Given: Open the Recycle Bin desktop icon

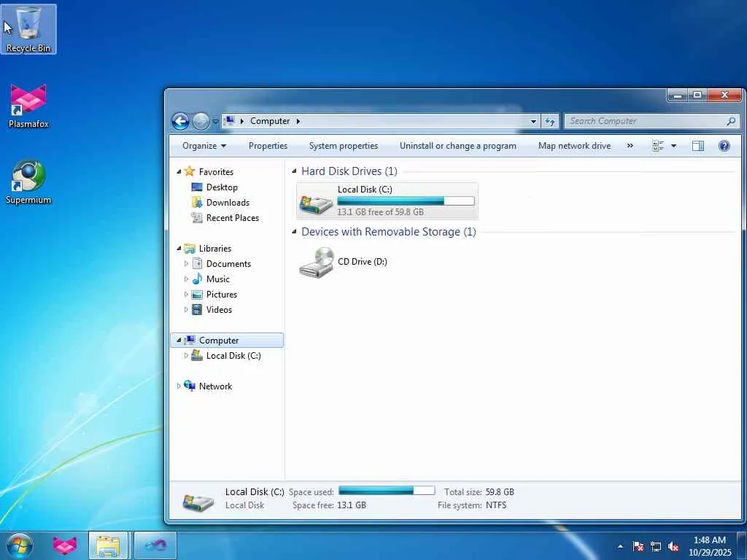Looking at the screenshot, I should pyautogui.click(x=28, y=28).
